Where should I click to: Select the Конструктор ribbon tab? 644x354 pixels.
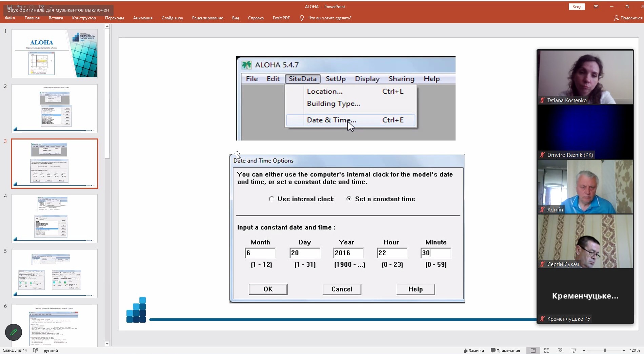[x=84, y=18]
